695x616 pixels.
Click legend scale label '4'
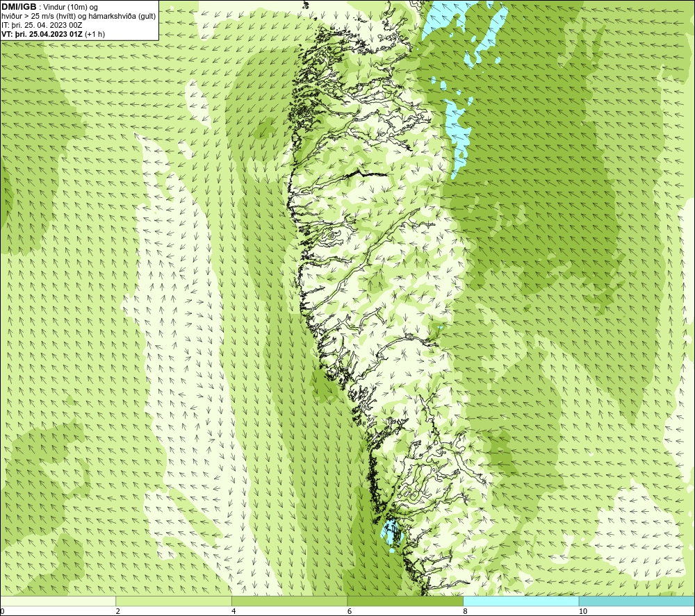(234, 612)
